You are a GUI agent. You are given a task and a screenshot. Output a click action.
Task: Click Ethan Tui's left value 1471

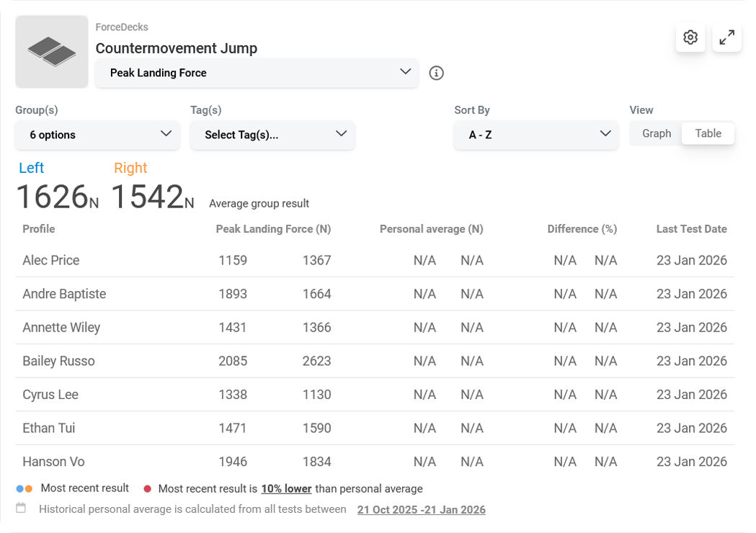232,428
